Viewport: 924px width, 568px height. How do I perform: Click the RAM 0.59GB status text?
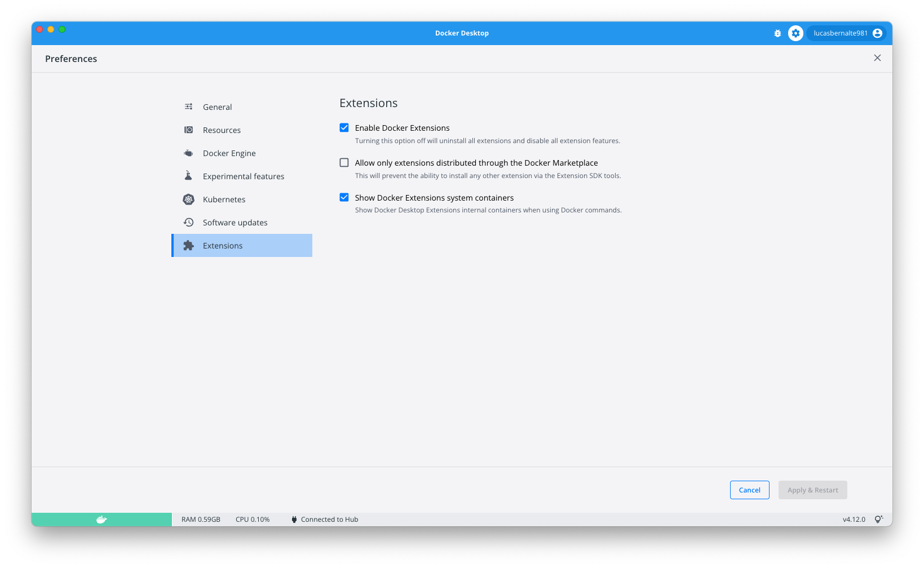(201, 520)
